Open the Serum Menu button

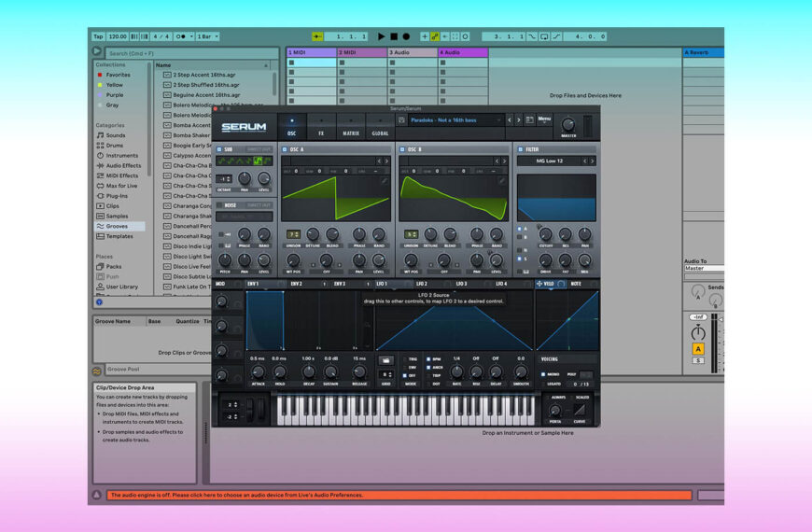544,119
